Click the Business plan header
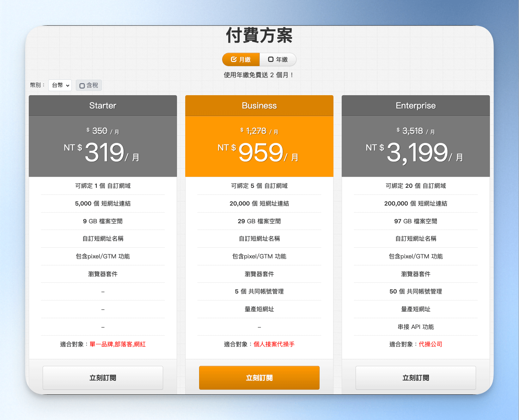 tap(259, 106)
